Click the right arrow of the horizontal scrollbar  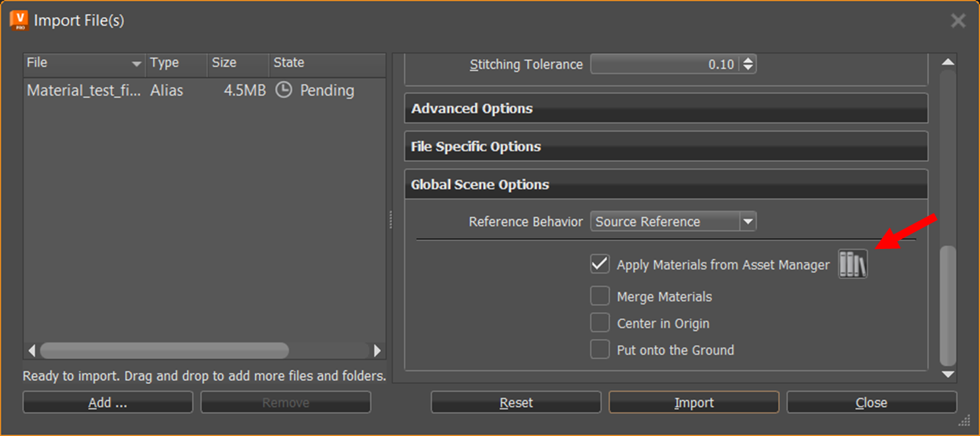click(x=376, y=351)
